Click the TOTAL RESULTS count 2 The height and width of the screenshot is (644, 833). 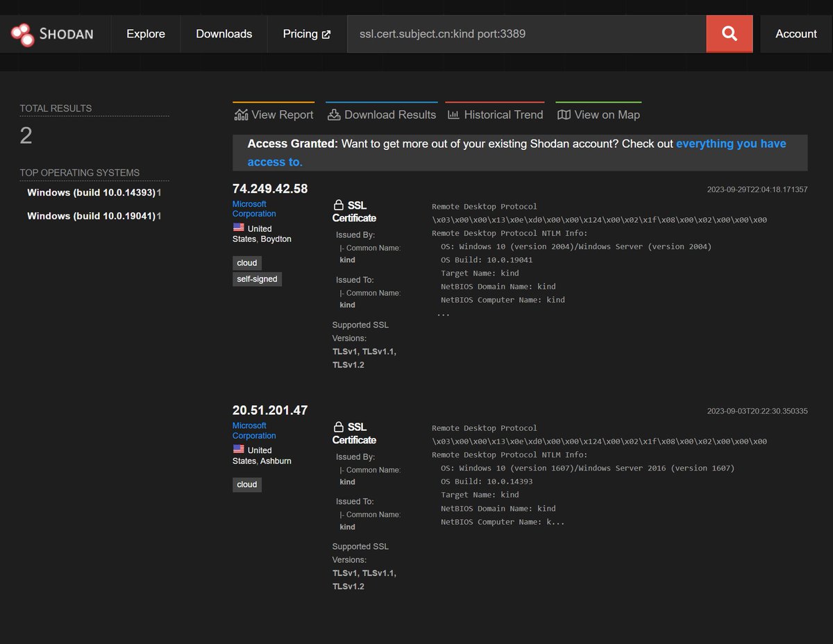coord(26,135)
